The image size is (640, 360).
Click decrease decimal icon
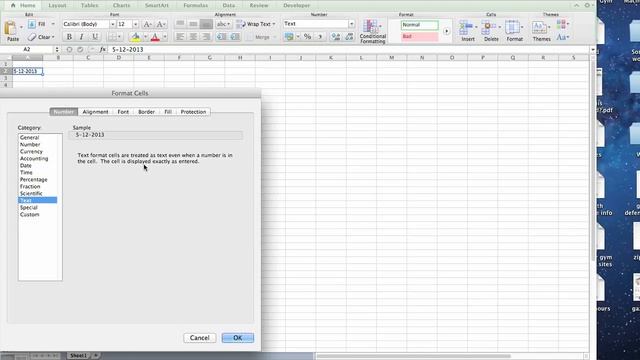pyautogui.click(x=349, y=37)
